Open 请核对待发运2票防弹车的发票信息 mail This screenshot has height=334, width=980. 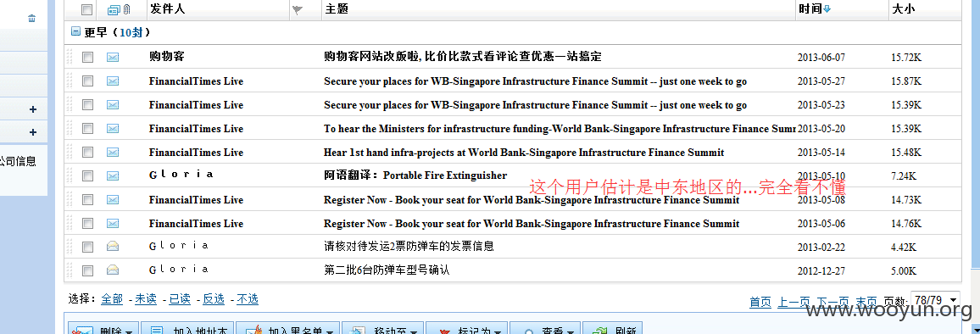pos(409,247)
